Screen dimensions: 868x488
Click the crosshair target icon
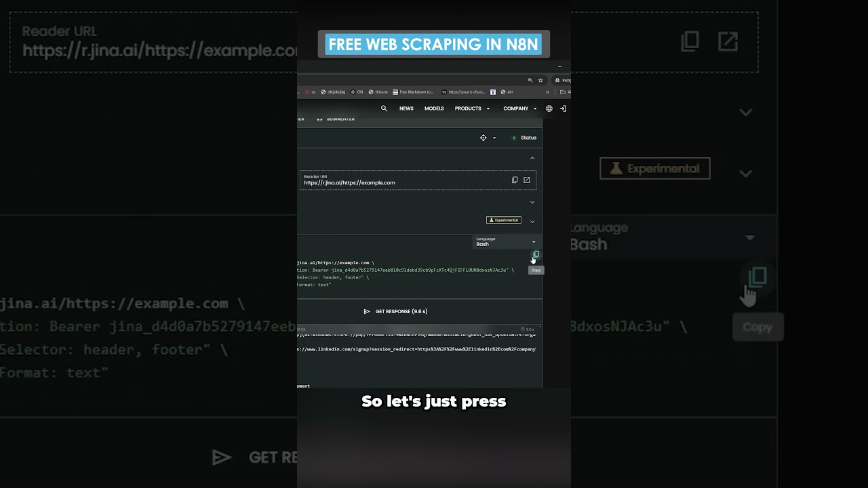coord(484,138)
